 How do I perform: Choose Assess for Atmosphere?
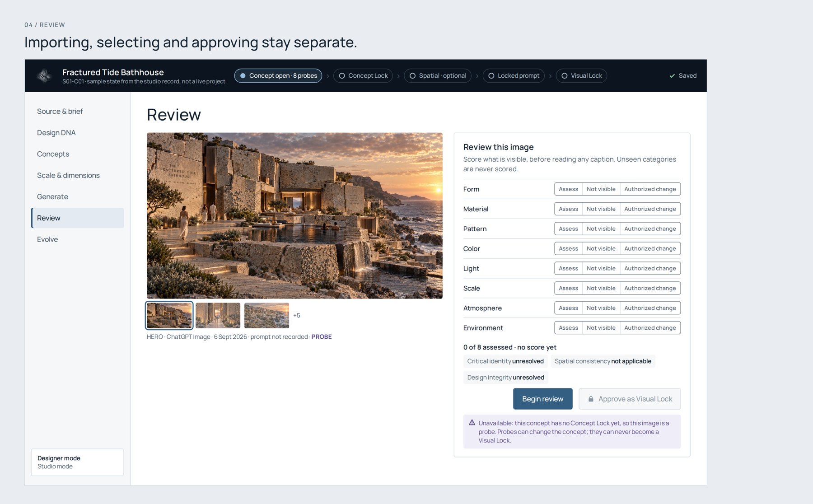click(568, 308)
